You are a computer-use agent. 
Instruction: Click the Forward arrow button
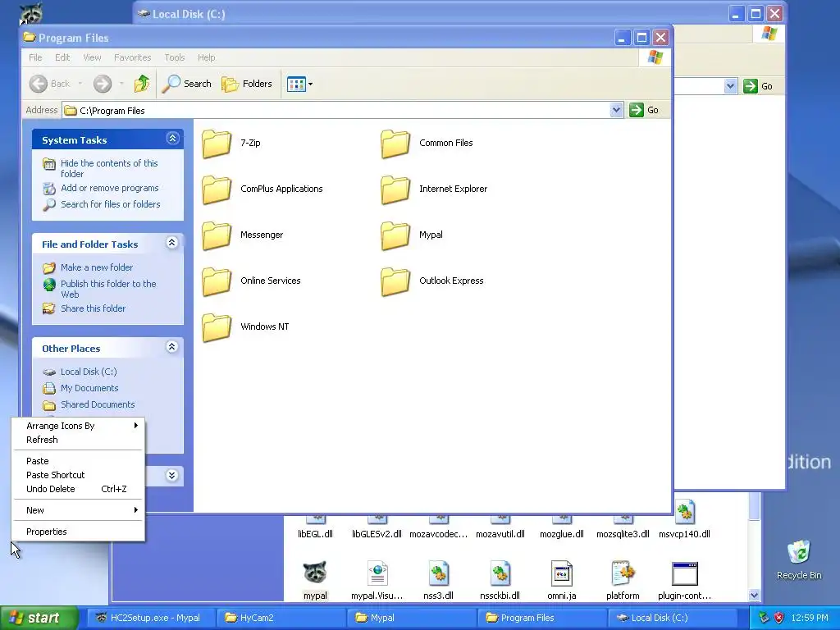coord(103,84)
